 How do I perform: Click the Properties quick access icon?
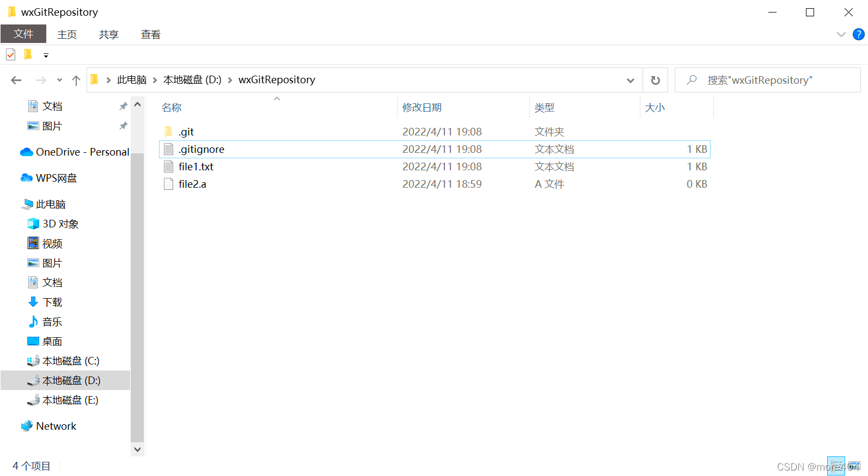(x=11, y=55)
